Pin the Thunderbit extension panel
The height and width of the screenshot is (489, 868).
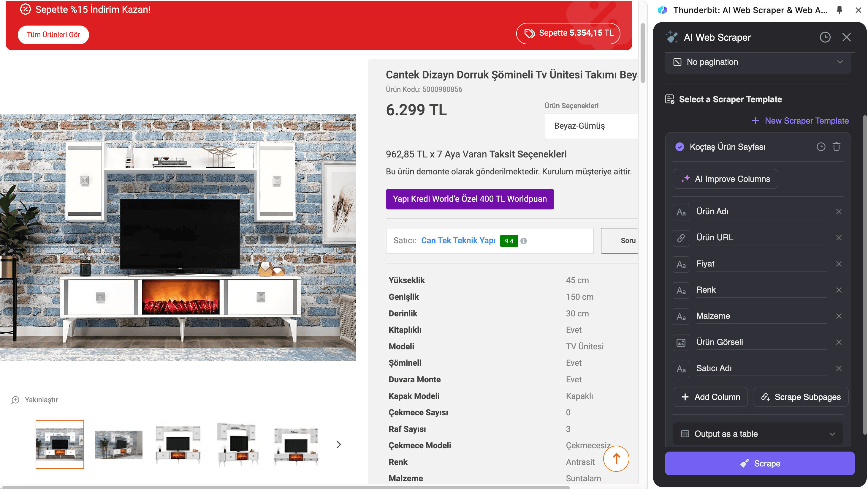tap(840, 10)
